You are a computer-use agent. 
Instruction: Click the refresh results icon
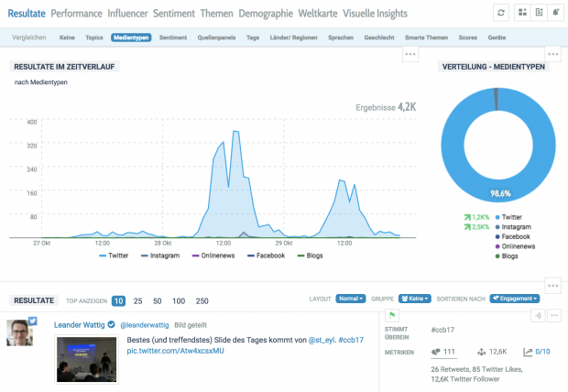coord(500,13)
